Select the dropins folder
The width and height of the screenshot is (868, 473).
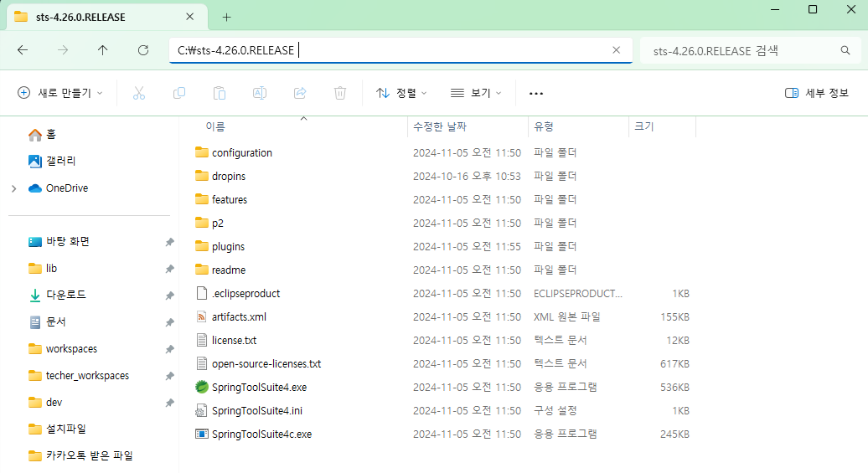(220, 176)
